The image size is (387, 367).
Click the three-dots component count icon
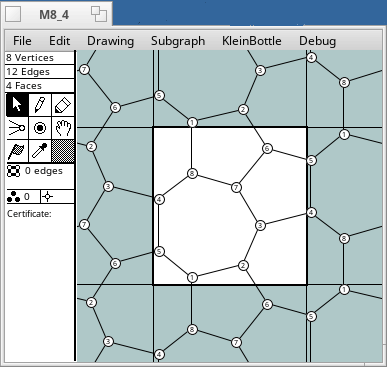(x=14, y=197)
